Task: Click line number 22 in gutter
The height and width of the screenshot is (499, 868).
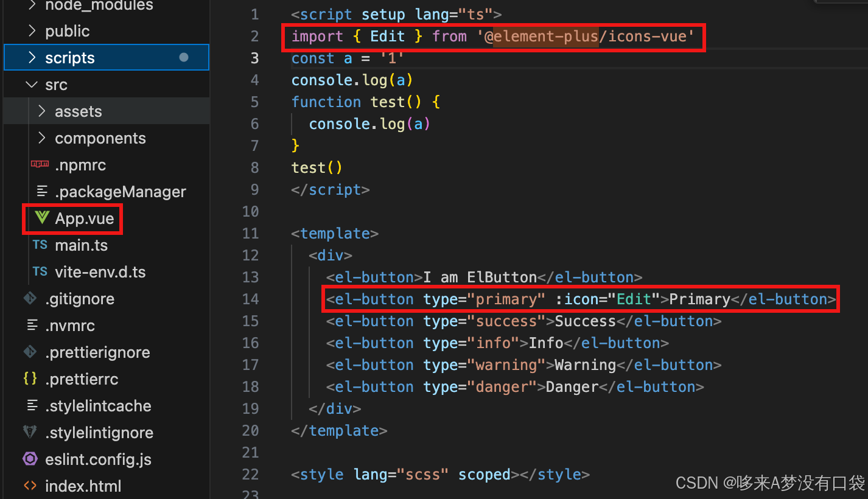Action: coord(250,474)
